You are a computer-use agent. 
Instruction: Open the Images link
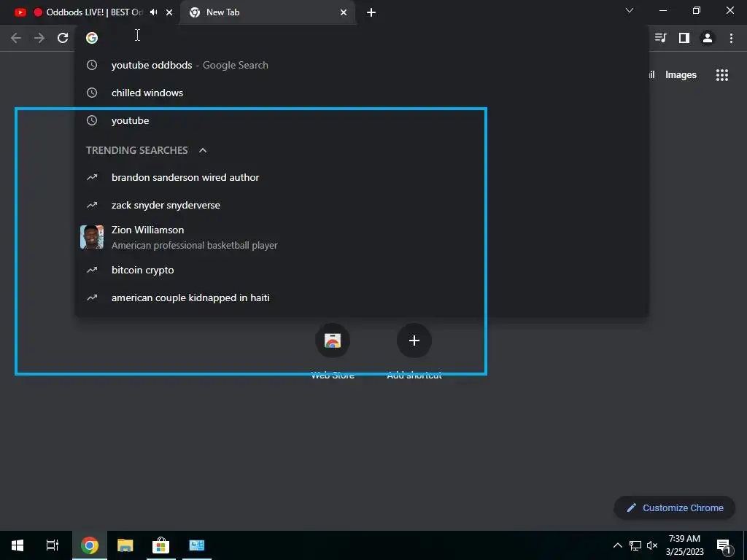tap(681, 75)
